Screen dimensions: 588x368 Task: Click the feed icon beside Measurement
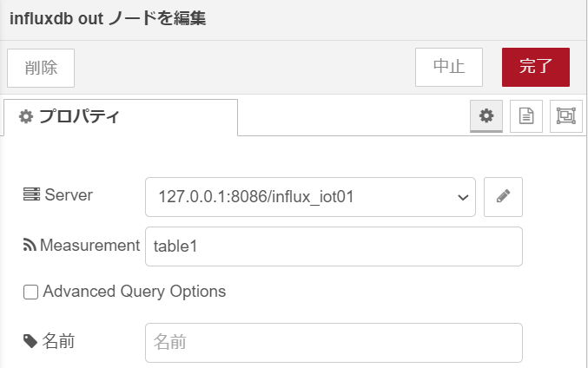coord(30,245)
